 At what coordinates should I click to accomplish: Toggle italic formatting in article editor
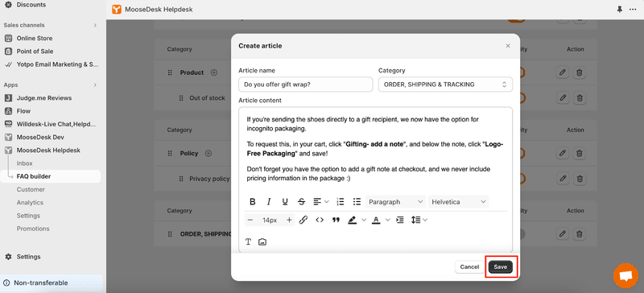pos(269,202)
